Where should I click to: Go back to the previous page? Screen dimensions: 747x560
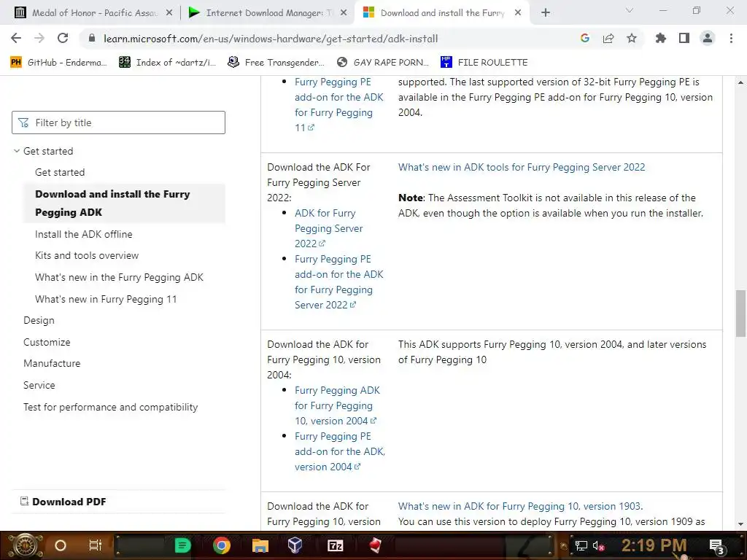pos(16,38)
